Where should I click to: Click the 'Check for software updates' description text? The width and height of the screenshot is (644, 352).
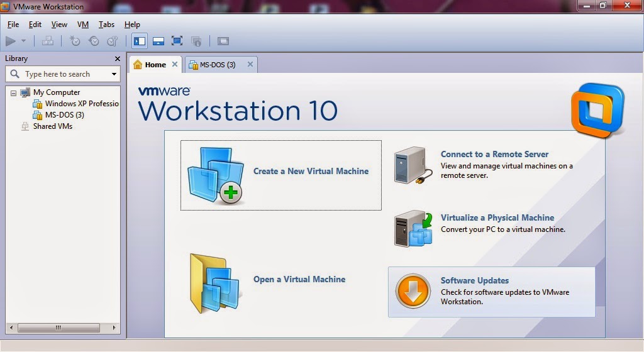click(505, 297)
